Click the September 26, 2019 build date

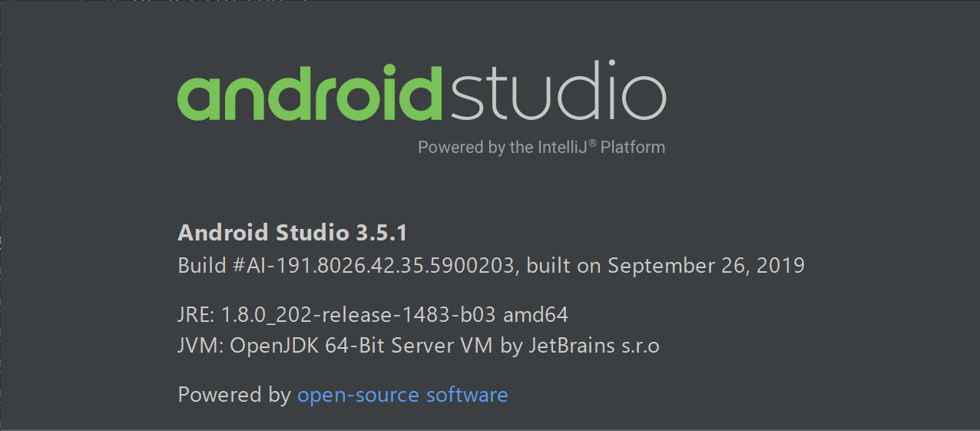[x=706, y=266]
